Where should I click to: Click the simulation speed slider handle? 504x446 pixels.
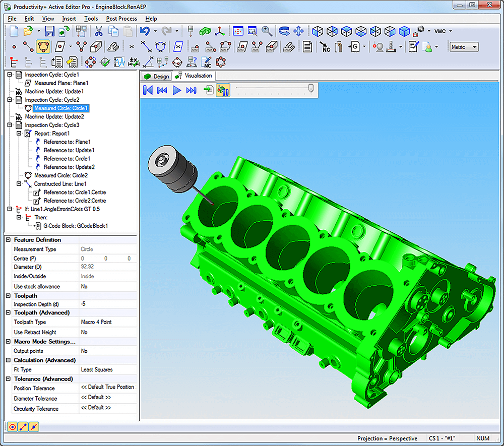[311, 89]
